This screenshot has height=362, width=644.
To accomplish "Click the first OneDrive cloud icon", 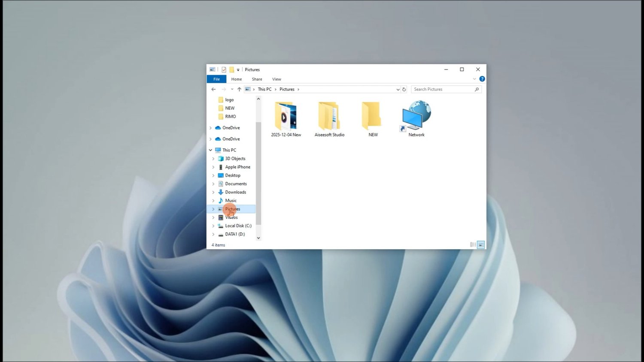I will (218, 128).
